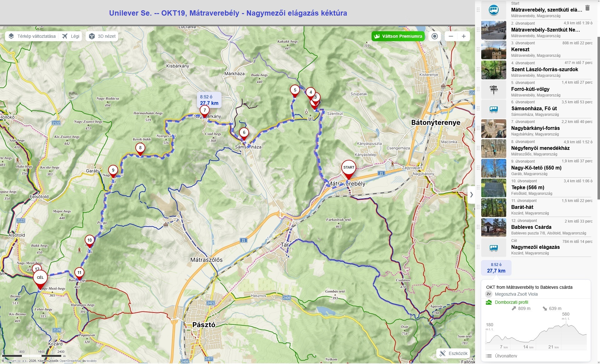This screenshot has height=364, width=600.
Task: Open the Kereszt waypoint thumbnail
Action: [x=493, y=50]
